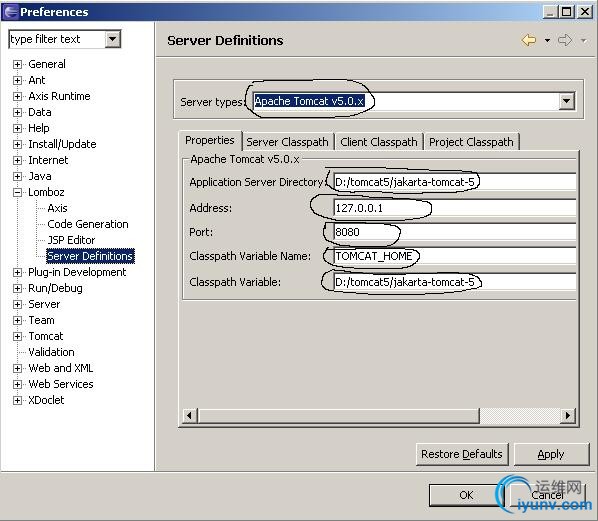598x521 pixels.
Task: Switch to the Server Classpath tab
Action: [x=287, y=142]
